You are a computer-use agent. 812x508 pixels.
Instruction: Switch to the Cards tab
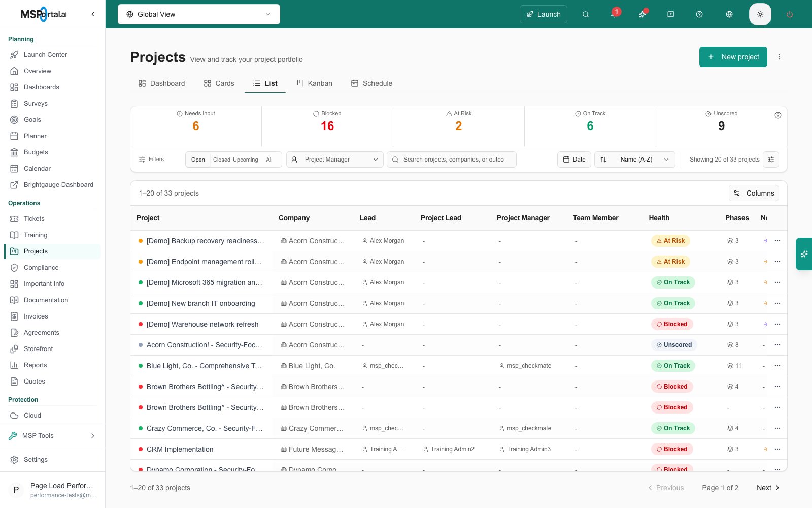coord(219,83)
